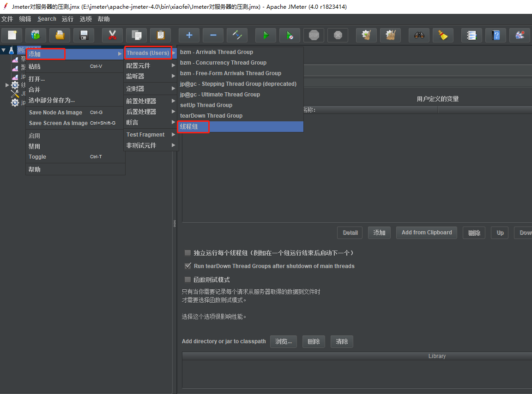Viewport: 532px width, 394px height.
Task: Click the vertical split pane divider handle
Action: [175, 223]
